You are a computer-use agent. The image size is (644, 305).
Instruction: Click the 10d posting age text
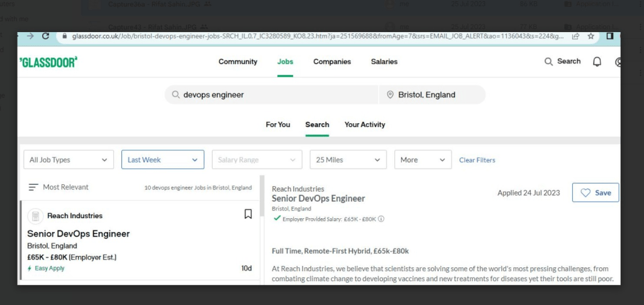pyautogui.click(x=247, y=269)
